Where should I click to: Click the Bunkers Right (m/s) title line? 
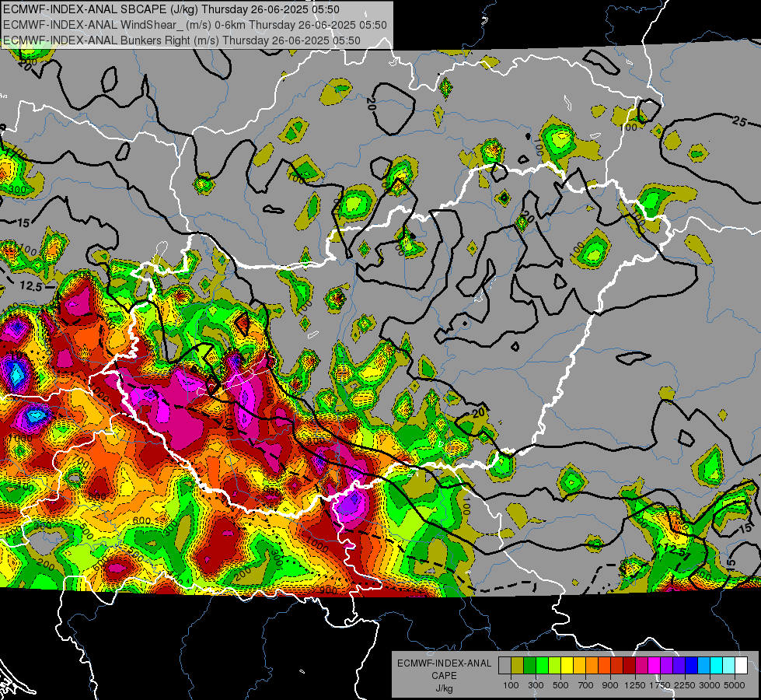tap(182, 40)
